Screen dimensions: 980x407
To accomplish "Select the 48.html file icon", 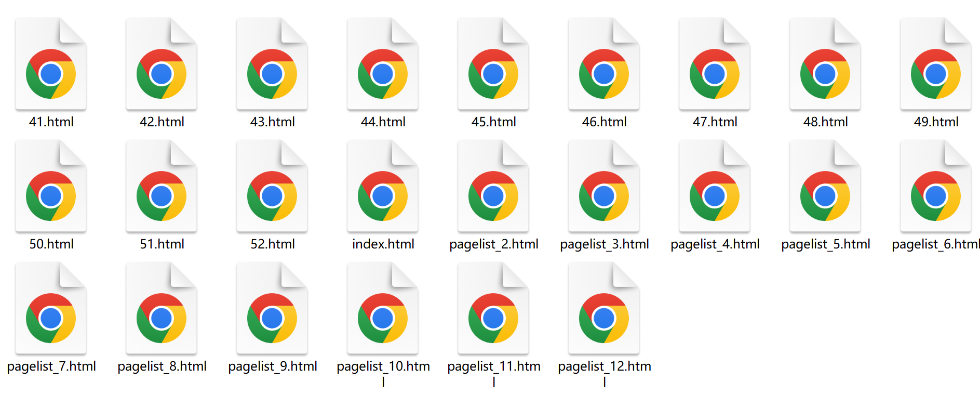I will (x=825, y=64).
